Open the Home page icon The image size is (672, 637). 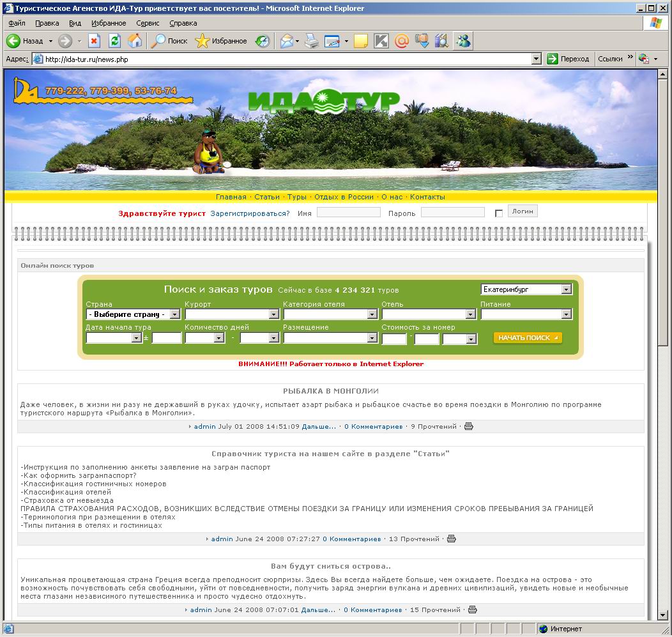click(135, 41)
